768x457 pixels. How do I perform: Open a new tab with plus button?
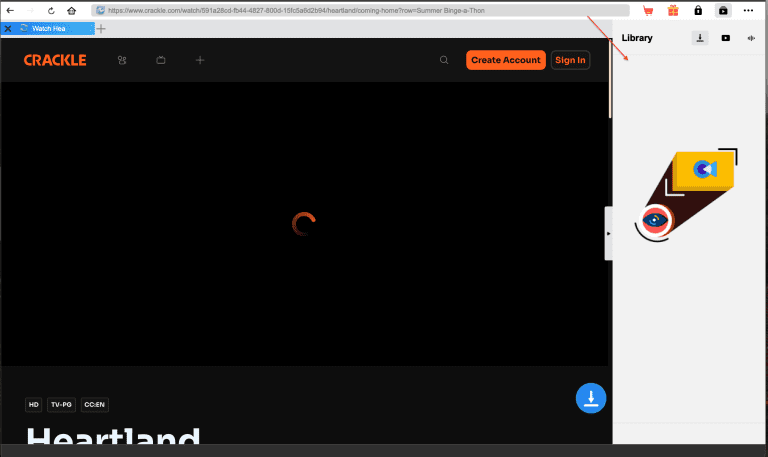coord(100,29)
